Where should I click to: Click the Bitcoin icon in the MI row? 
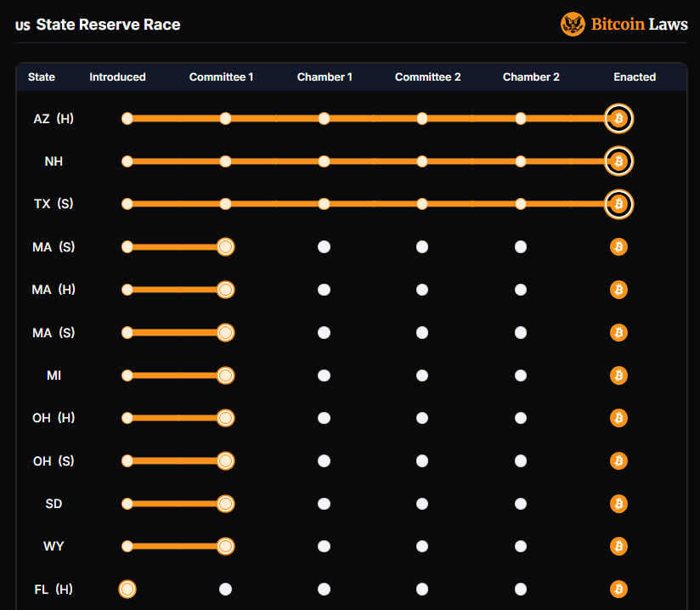coord(618,376)
